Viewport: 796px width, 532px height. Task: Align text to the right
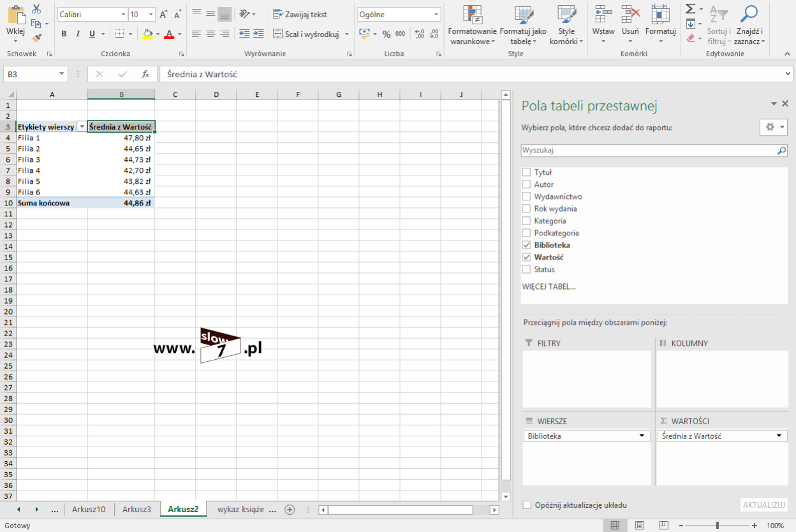click(225, 34)
